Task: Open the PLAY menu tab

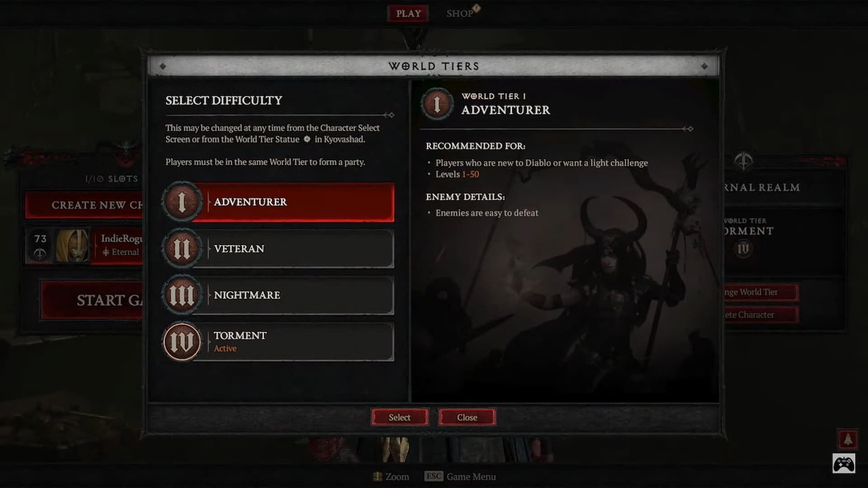Action: pyautogui.click(x=408, y=13)
